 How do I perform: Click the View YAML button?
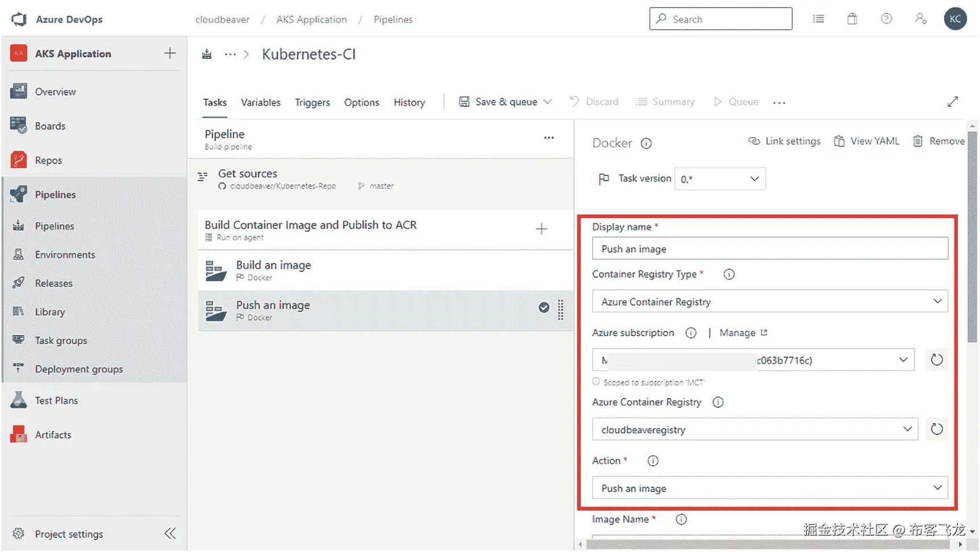(866, 141)
